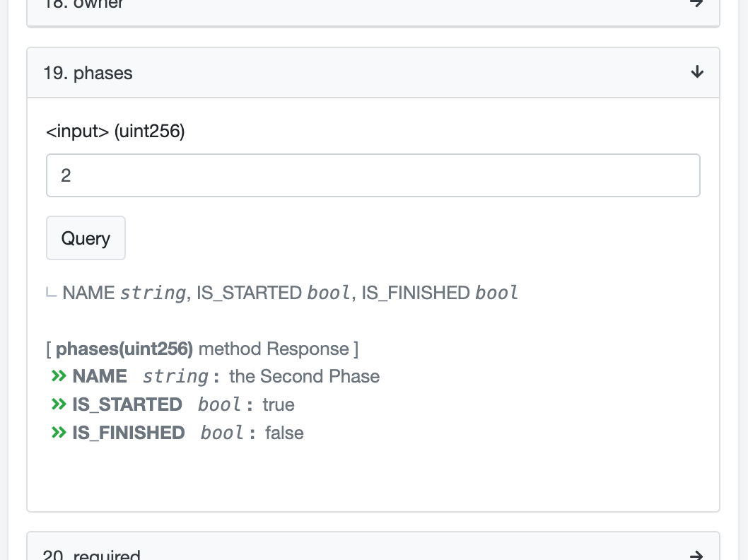Click the bold NAME response label
The width and height of the screenshot is (748, 560).
point(100,376)
